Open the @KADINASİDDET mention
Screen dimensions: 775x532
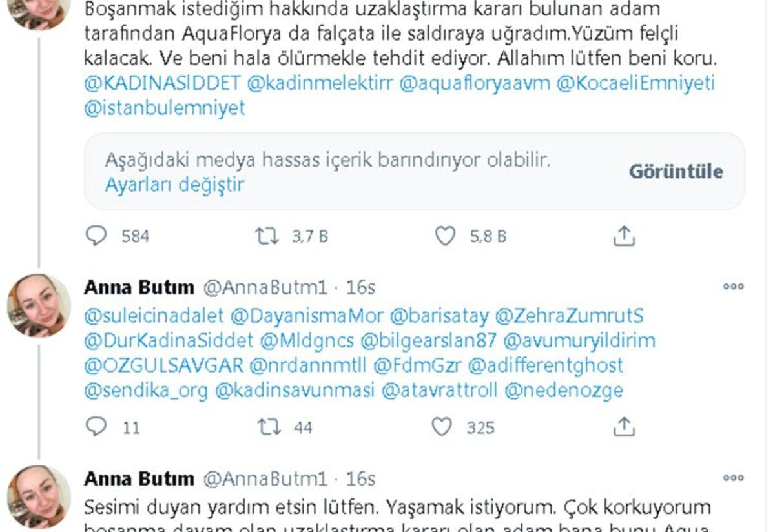click(x=162, y=83)
